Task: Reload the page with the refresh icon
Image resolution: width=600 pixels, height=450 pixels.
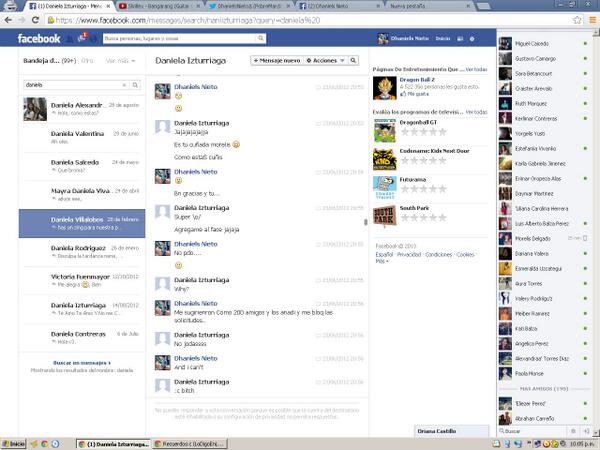Action: [x=35, y=20]
